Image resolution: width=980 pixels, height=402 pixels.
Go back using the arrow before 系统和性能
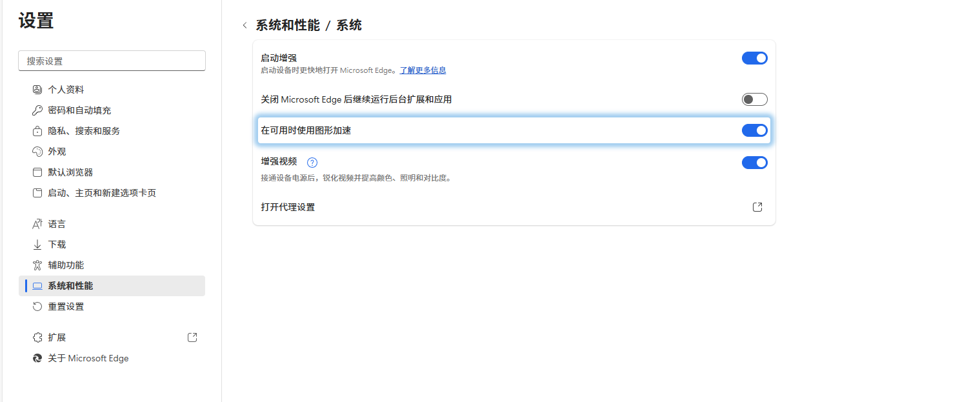[x=245, y=26]
